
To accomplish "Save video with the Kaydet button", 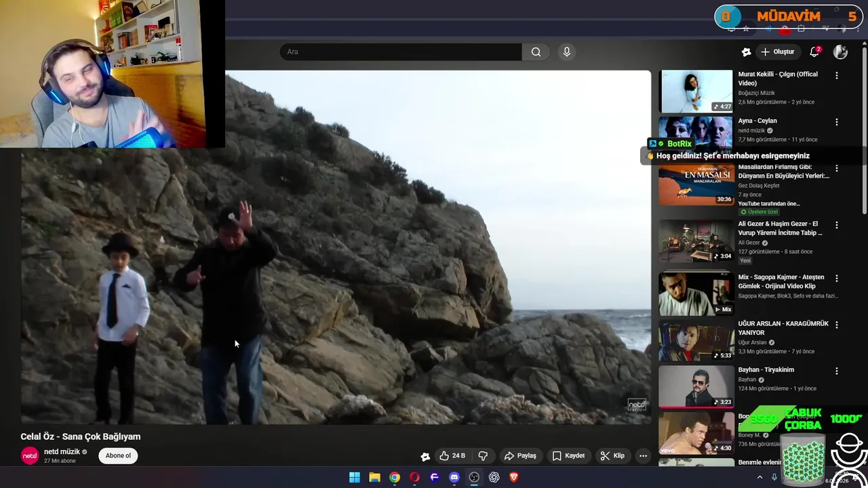I will pos(568,456).
